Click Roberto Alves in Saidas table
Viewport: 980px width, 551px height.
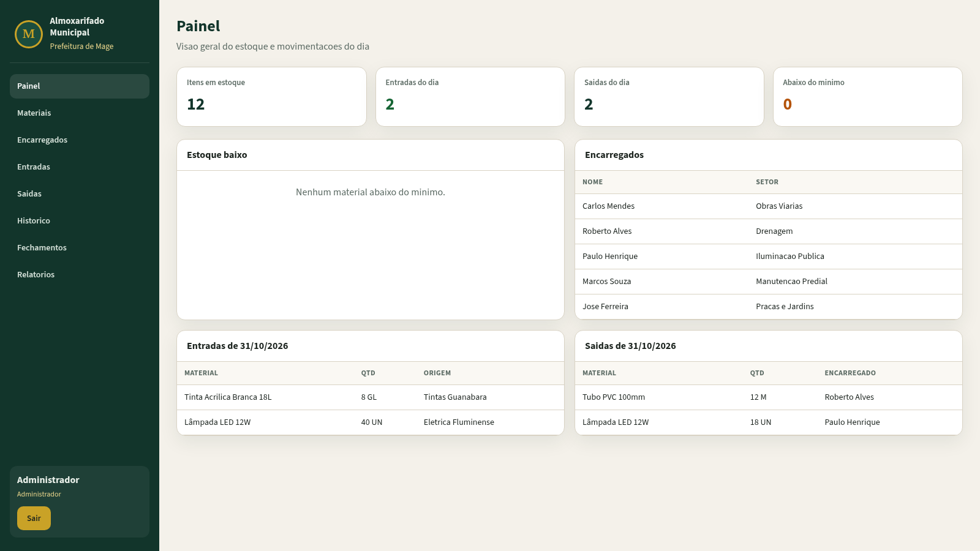pyautogui.click(x=849, y=397)
